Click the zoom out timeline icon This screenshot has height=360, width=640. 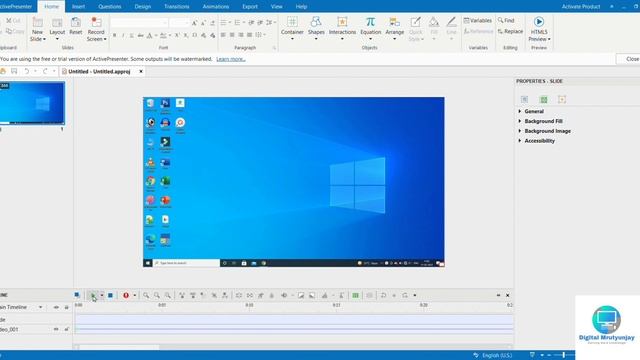point(157,295)
